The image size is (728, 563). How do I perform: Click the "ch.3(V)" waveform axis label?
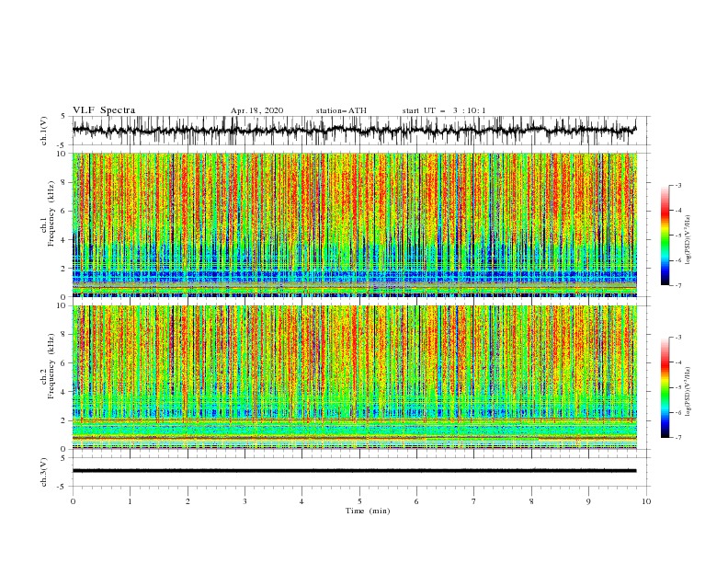coord(44,472)
